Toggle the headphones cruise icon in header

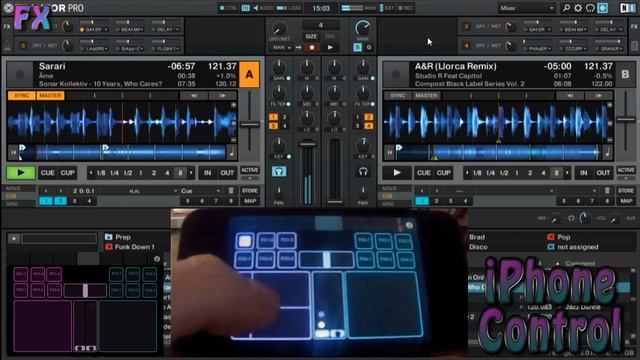590,8
